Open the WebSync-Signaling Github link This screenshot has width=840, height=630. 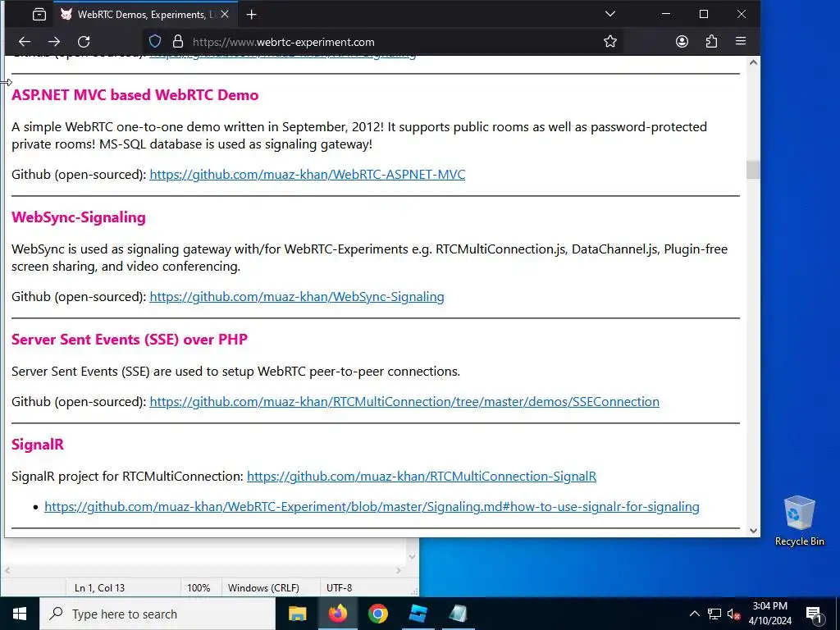pyautogui.click(x=297, y=297)
